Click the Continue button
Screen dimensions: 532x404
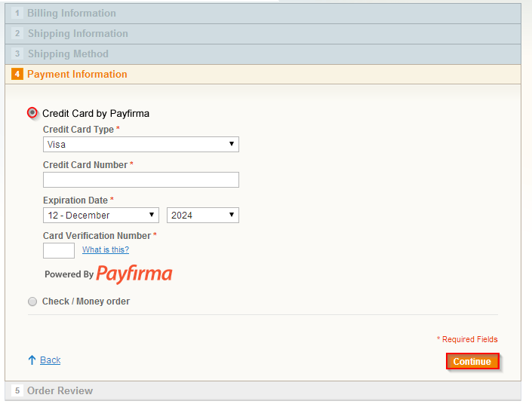point(472,361)
